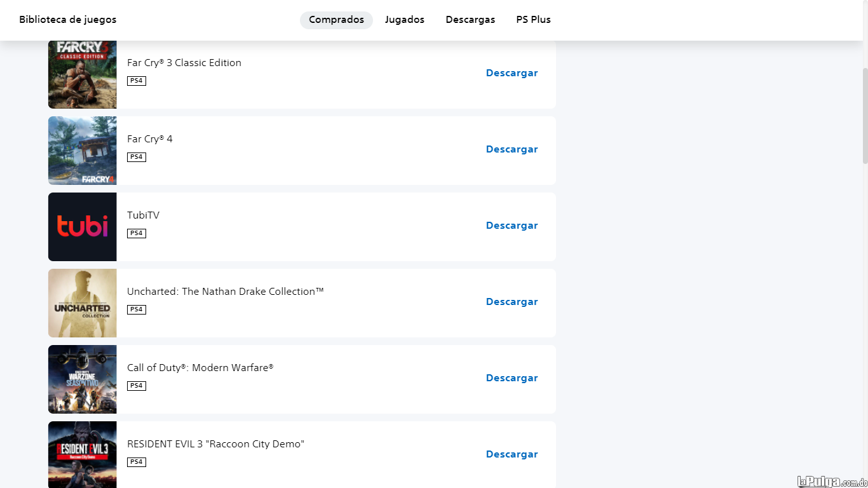
Task: Click the tubi logo thumbnail
Action: point(83,227)
